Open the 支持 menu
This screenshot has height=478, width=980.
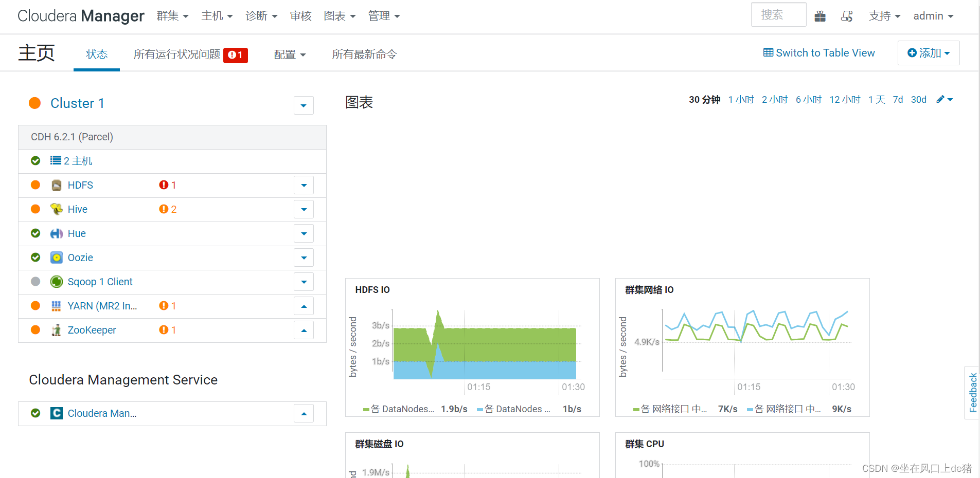(x=884, y=16)
